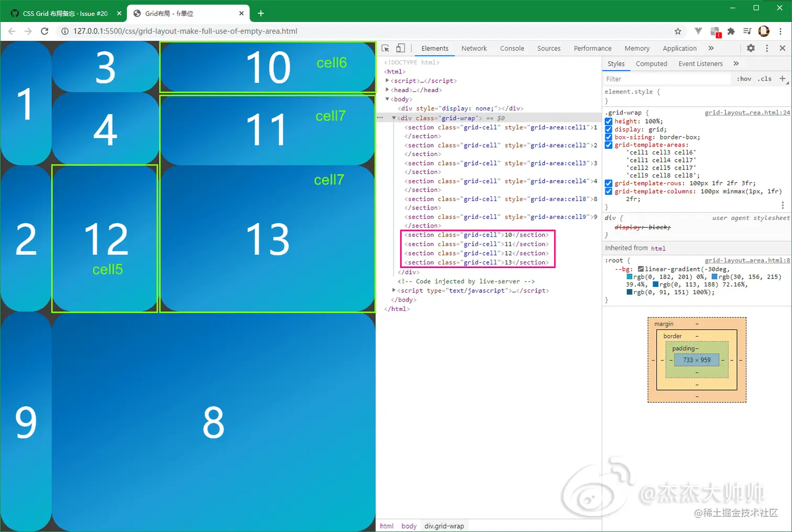
Task: Activate the DevTools inspect element picker
Action: [386, 48]
